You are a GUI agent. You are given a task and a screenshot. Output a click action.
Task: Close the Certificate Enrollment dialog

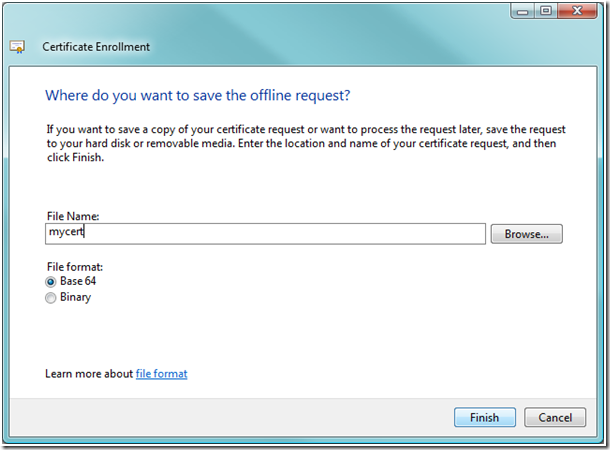(x=577, y=11)
